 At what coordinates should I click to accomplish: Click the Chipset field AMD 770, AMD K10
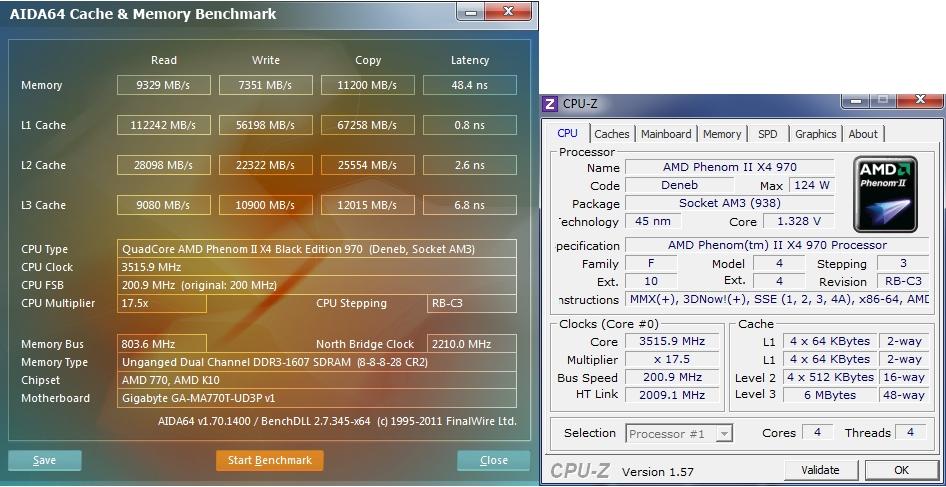point(317,380)
